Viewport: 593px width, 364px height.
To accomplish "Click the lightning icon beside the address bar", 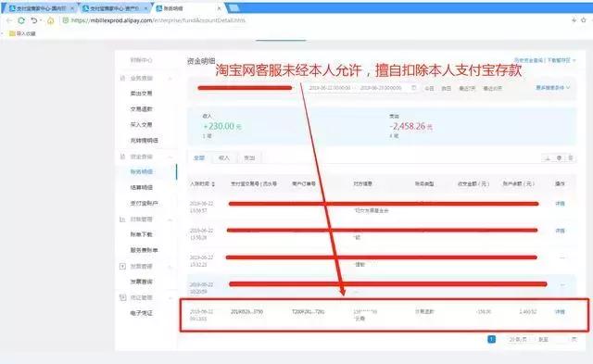I will pyautogui.click(x=574, y=20).
